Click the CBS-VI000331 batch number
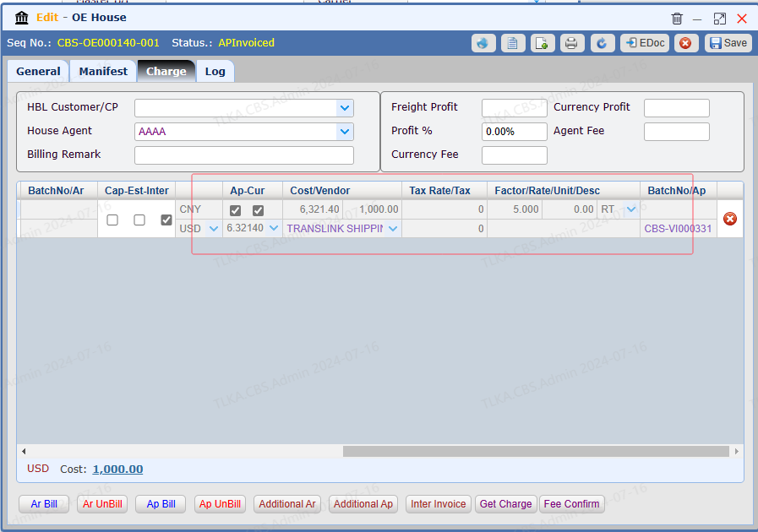The image size is (758, 532). [678, 229]
